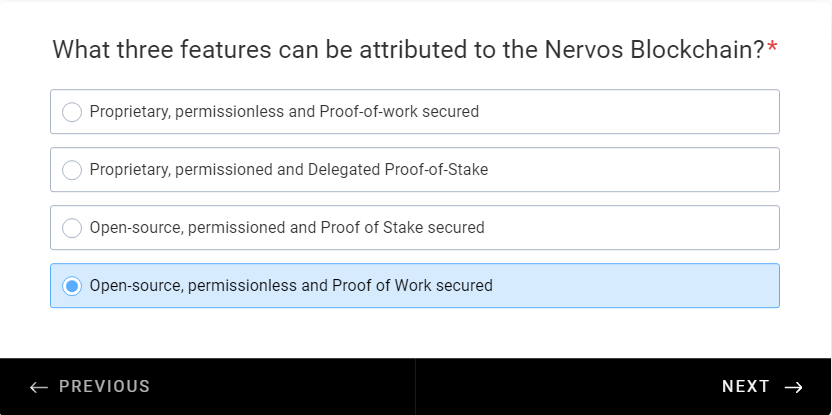Advance with the NEXT text label
The height and width of the screenshot is (415, 832).
click(x=746, y=386)
